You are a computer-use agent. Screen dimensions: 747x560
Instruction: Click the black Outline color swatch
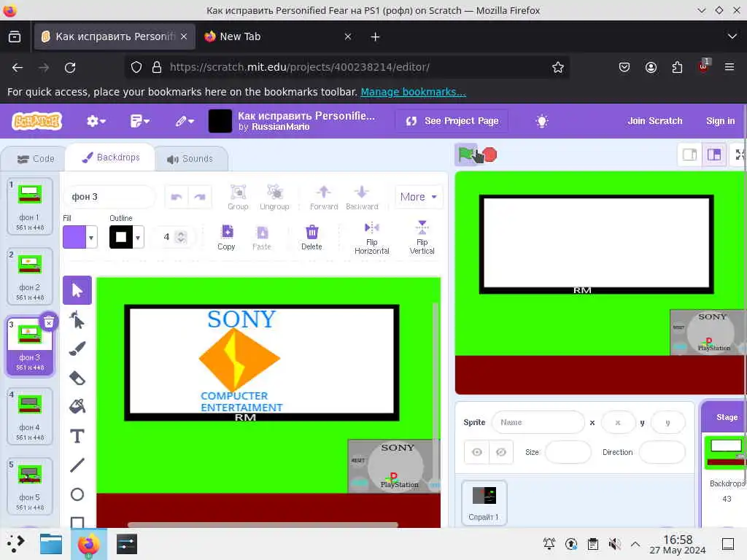tap(121, 237)
